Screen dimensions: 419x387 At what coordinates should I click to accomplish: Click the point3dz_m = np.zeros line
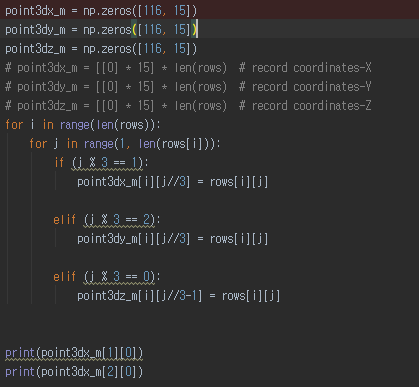pos(101,49)
